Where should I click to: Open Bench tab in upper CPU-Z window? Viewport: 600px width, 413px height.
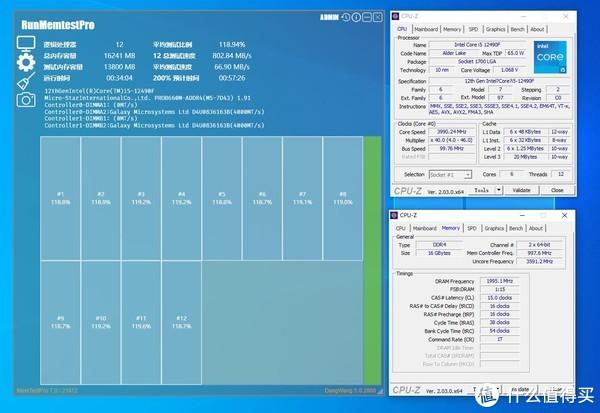(518, 29)
